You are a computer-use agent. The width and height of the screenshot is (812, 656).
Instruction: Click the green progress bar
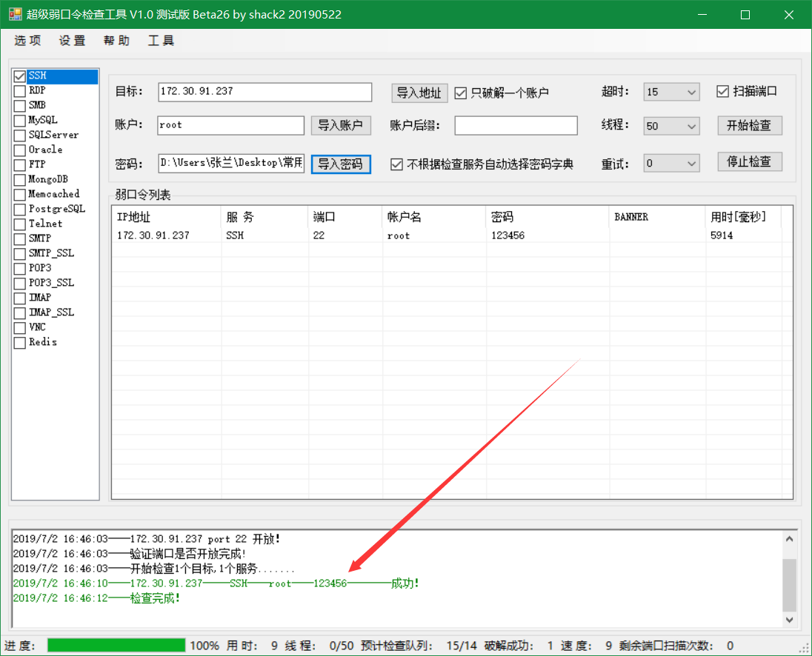coord(116,645)
